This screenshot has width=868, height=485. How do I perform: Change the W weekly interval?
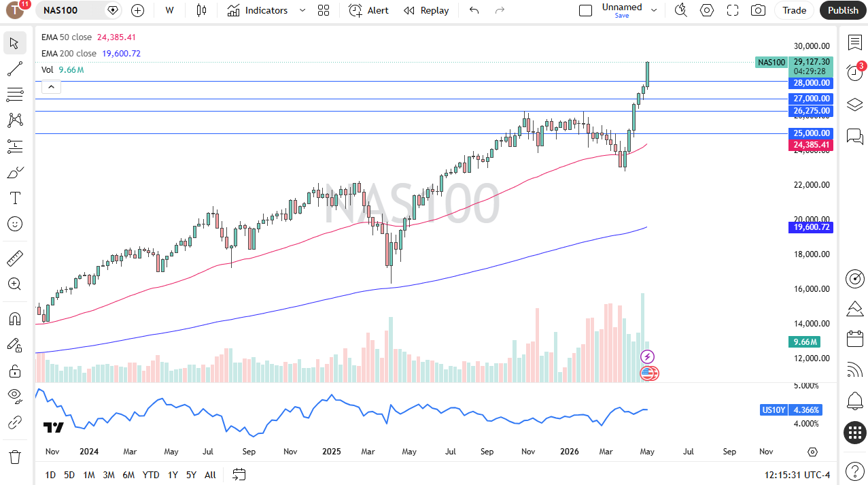[x=169, y=10]
